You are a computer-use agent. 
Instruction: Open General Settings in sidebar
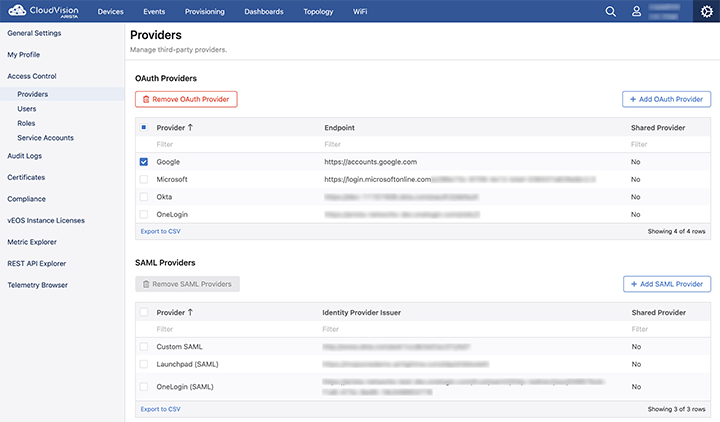point(34,33)
